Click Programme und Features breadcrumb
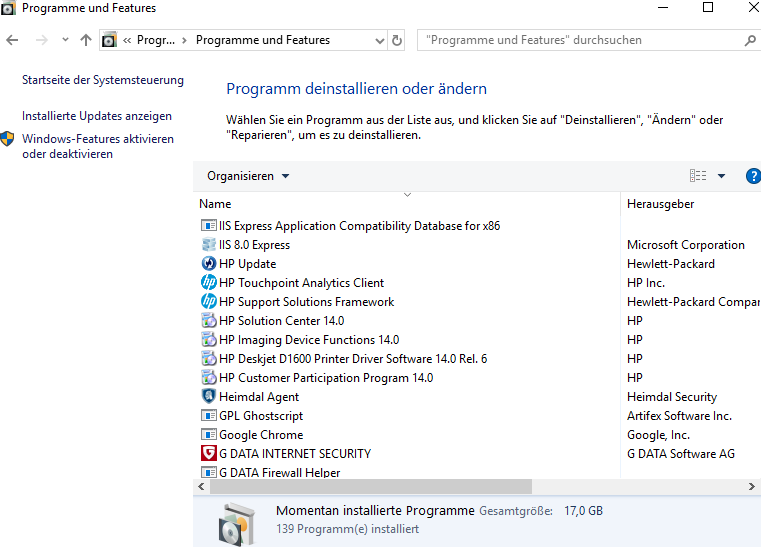Image resolution: width=761 pixels, height=547 pixels. (x=263, y=40)
